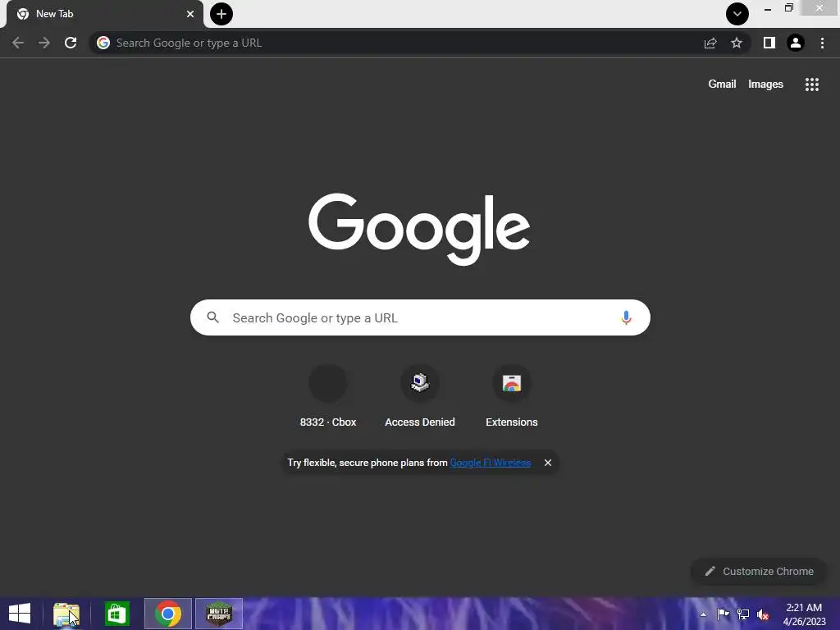
Task: Click the Google search box on the page
Action: pos(420,317)
